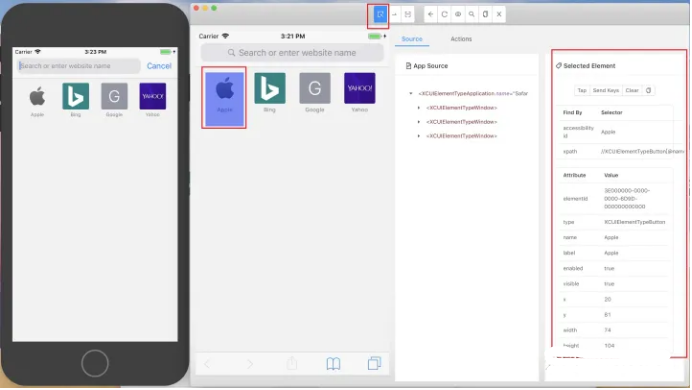This screenshot has width=692, height=390.
Task: Expand the third XCUIElementTypeWindow node
Action: click(x=419, y=136)
